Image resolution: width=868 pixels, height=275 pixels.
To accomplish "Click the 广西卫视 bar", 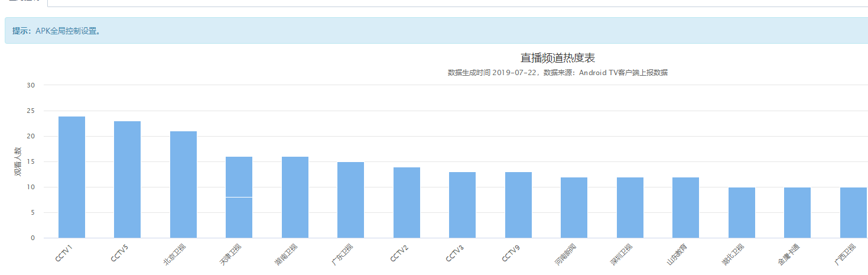I will tap(853, 213).
